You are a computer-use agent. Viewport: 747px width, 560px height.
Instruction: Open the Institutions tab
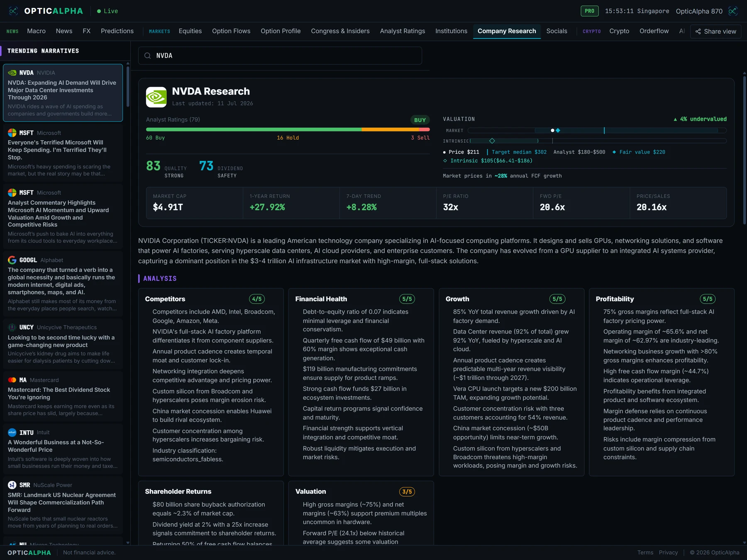(x=451, y=31)
